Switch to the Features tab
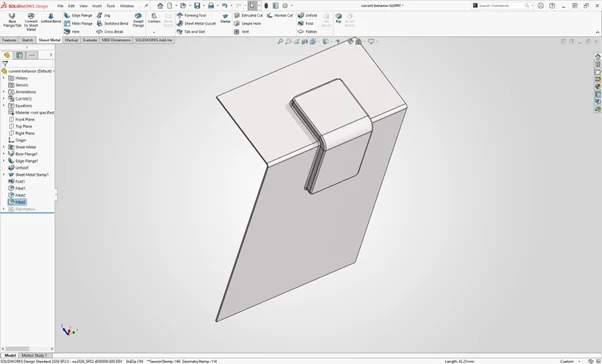The height and width of the screenshot is (364, 602). pos(9,40)
